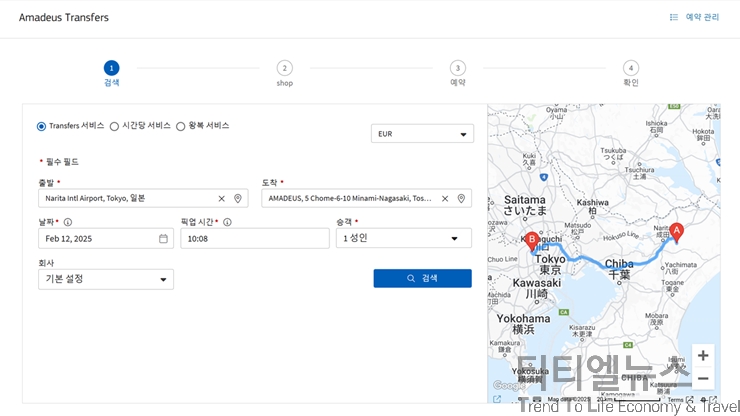The height and width of the screenshot is (416, 740).
Task: Click departure field map pin icon
Action: [238, 199]
